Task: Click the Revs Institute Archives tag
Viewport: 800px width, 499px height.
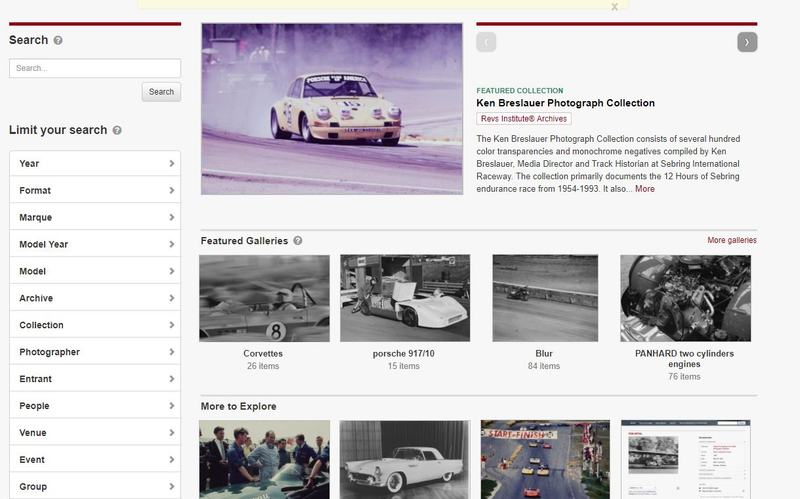Action: coord(523,118)
